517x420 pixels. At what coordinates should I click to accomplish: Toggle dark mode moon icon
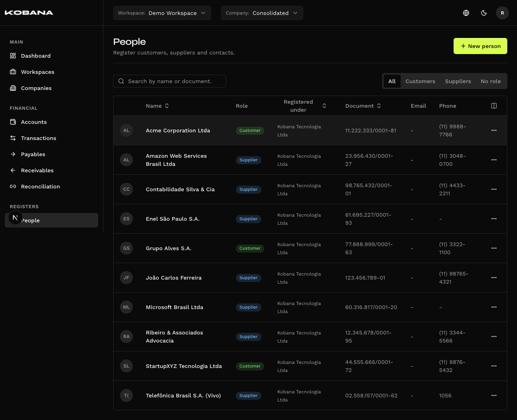coord(484,13)
